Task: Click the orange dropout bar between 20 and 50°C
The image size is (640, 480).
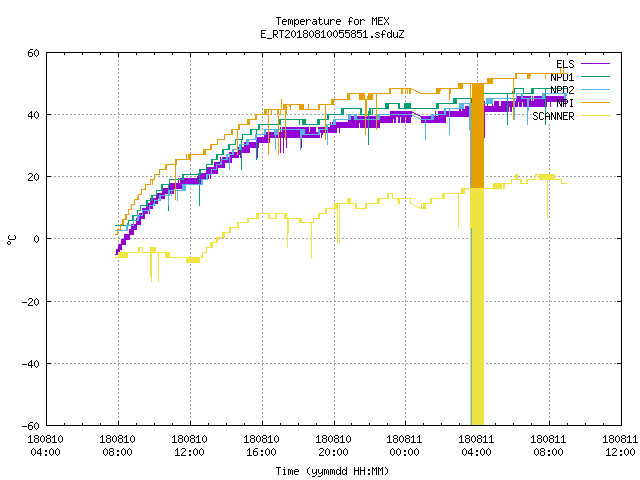Action: coord(478,136)
